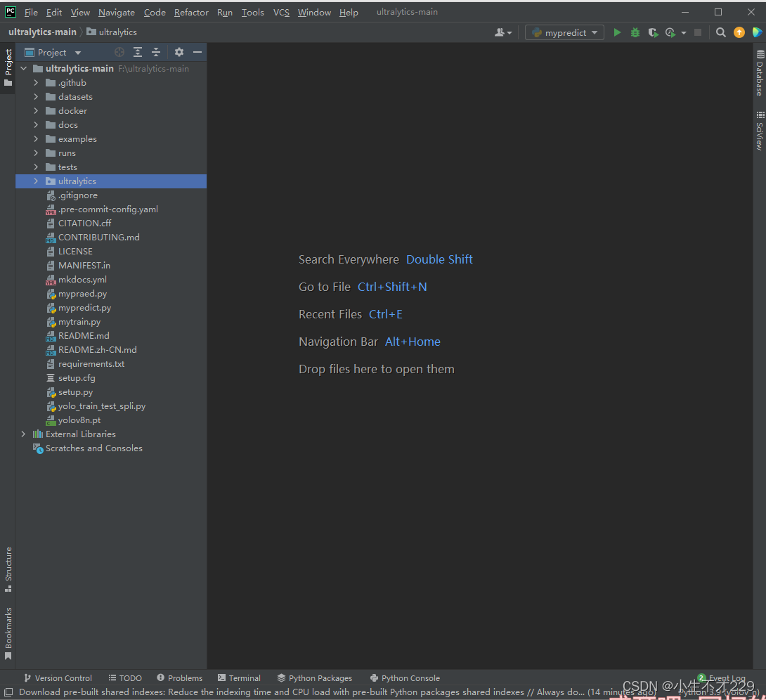Click the PyCharm logo icon in title bar
Viewport: 766px width, 700px height.
tap(11, 12)
